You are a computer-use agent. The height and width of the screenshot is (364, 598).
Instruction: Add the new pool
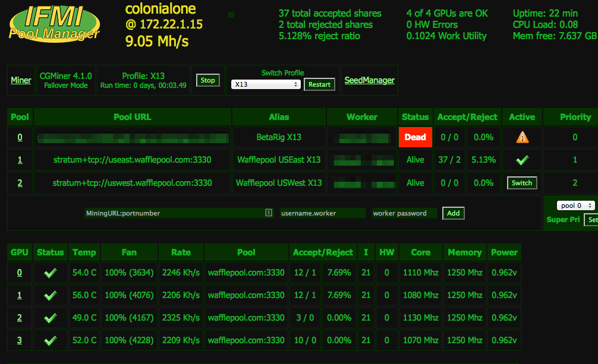pos(454,213)
